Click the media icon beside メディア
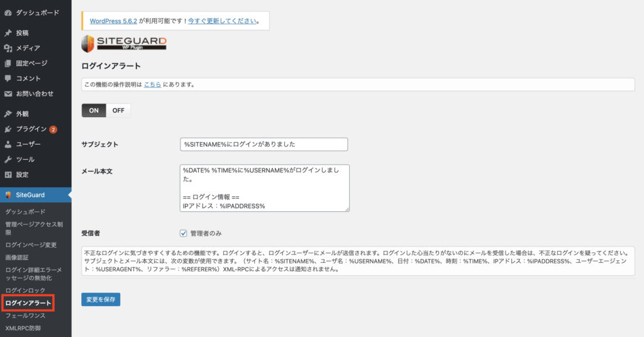This screenshot has width=644, height=337. 8,48
